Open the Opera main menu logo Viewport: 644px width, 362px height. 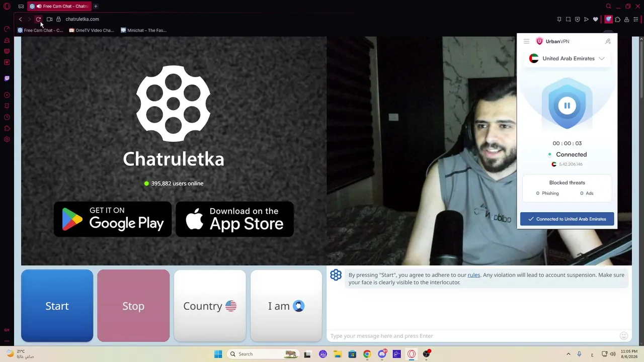7,6
